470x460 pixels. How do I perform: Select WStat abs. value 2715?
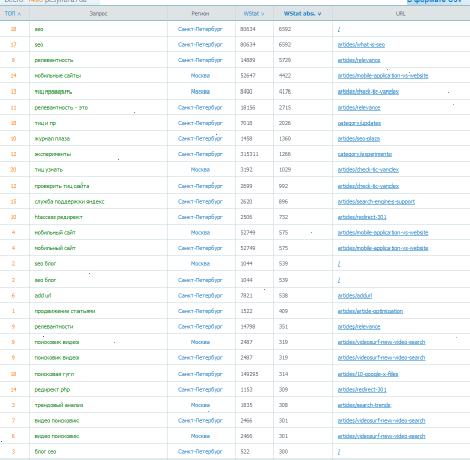tap(285, 108)
